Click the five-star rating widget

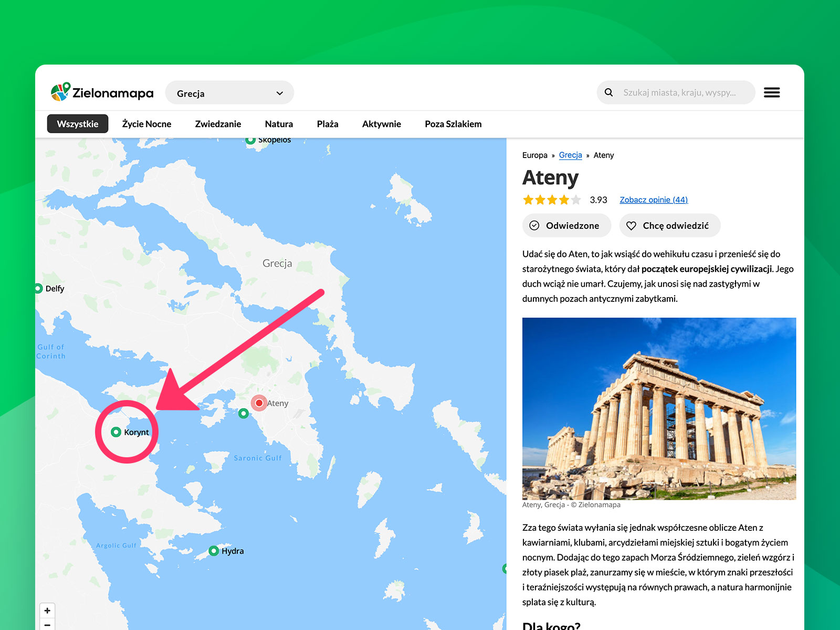point(552,200)
